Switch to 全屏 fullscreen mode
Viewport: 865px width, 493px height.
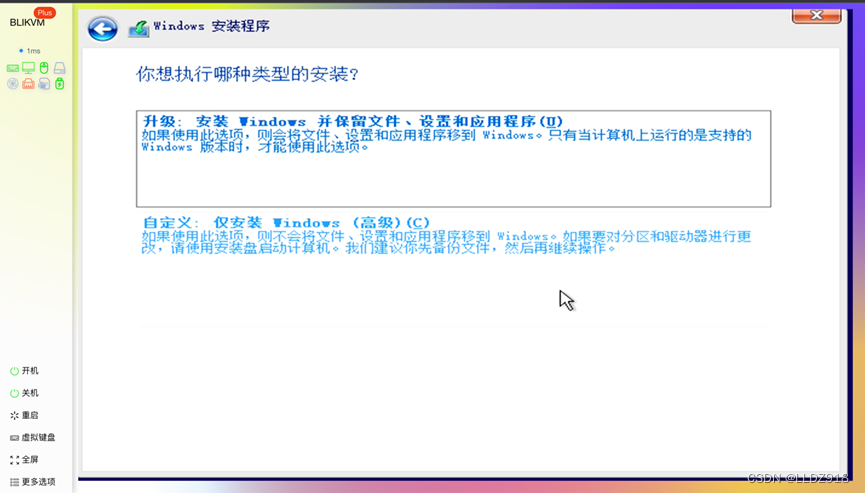click(24, 459)
